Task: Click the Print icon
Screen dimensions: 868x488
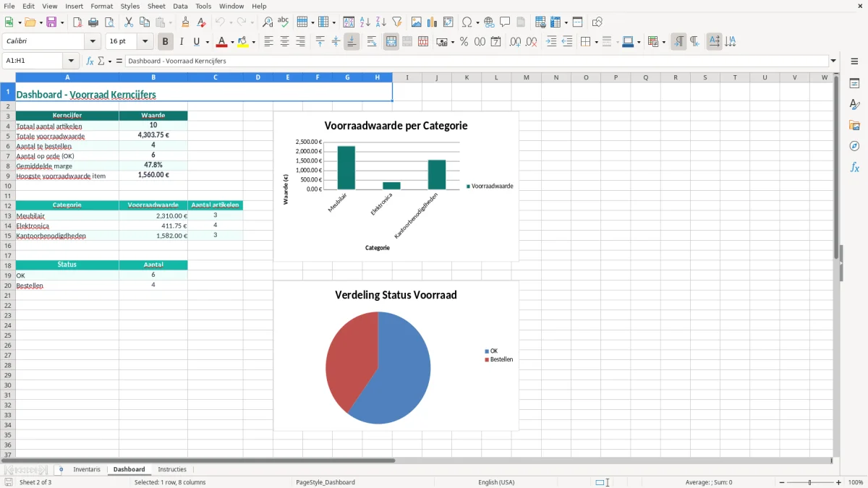Action: coord(93,22)
